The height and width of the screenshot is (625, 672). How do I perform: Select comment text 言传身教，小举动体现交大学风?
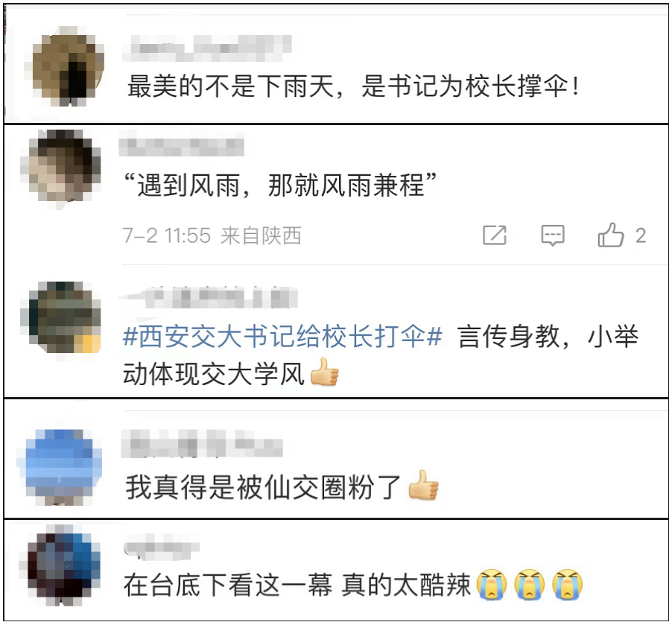tap(381, 355)
